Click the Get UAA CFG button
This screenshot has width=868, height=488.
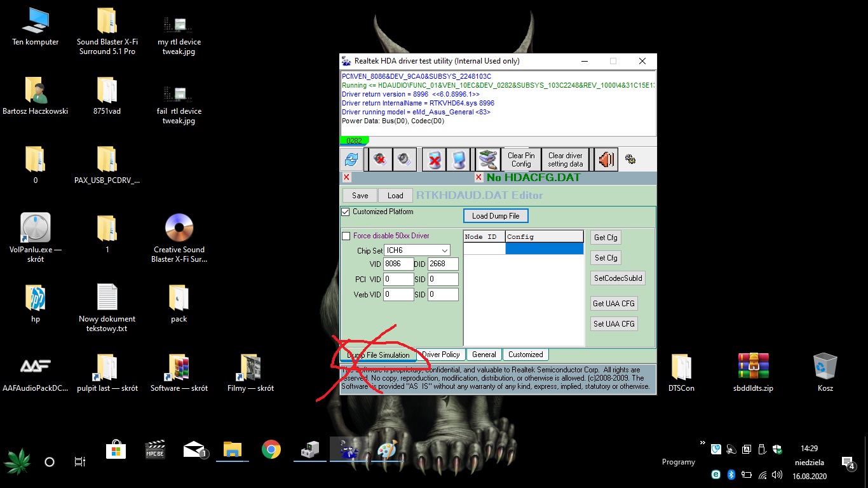614,304
